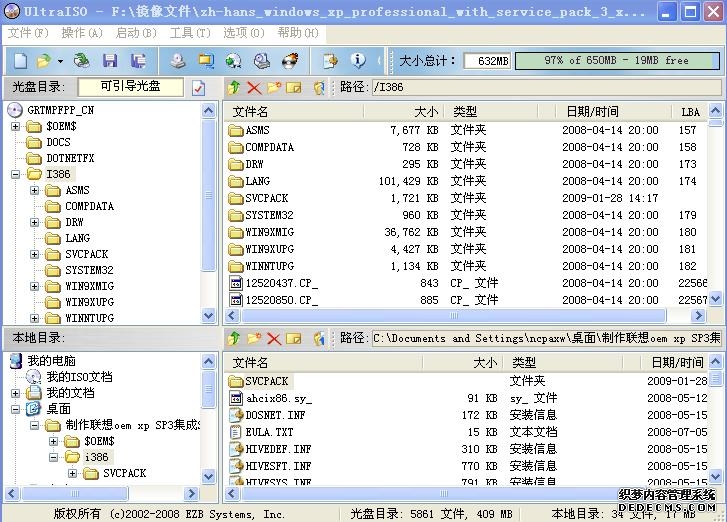Go up one level in local directory pane
Viewport: 727px width, 522px height.
coord(234,338)
